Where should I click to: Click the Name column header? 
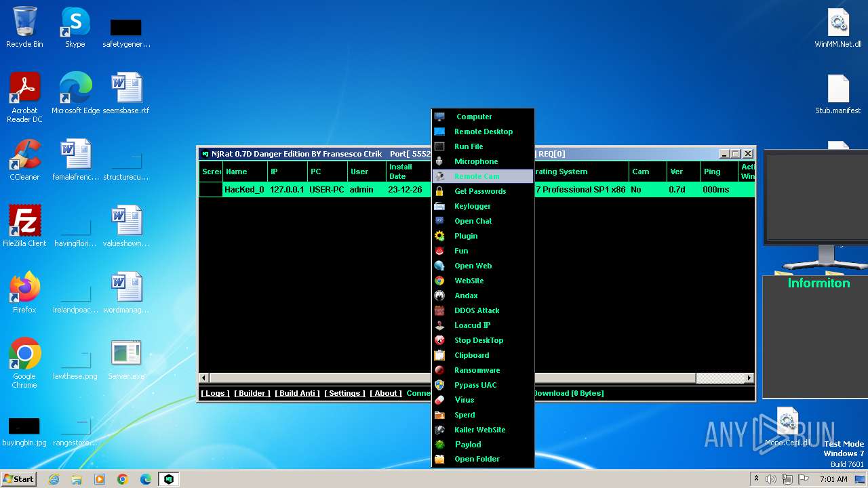point(245,171)
